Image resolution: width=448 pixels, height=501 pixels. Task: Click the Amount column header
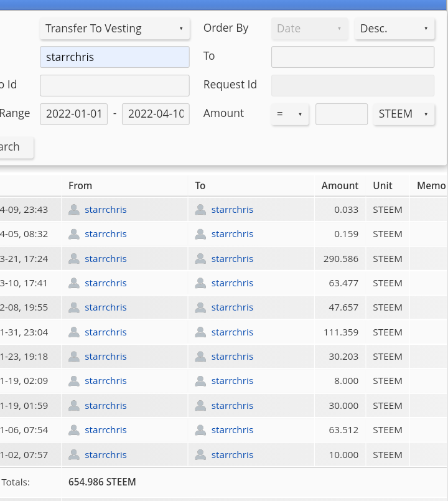click(340, 185)
